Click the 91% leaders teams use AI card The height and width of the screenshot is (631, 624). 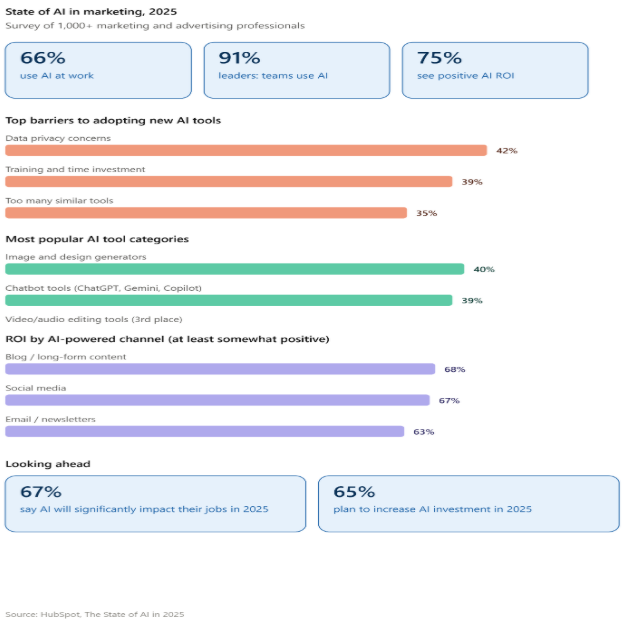point(297,70)
